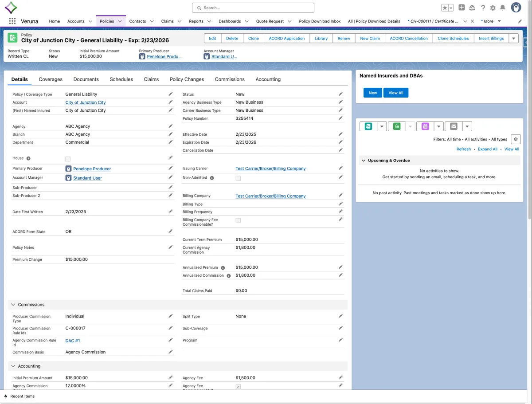Click the Non-Admitted info icon

pyautogui.click(x=212, y=178)
